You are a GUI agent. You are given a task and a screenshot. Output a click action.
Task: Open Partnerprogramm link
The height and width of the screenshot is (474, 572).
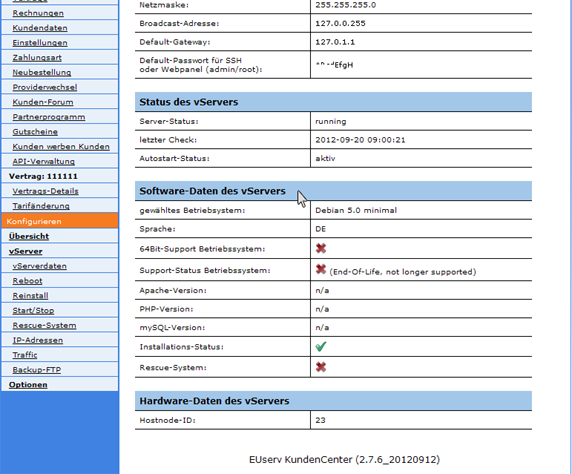49,117
